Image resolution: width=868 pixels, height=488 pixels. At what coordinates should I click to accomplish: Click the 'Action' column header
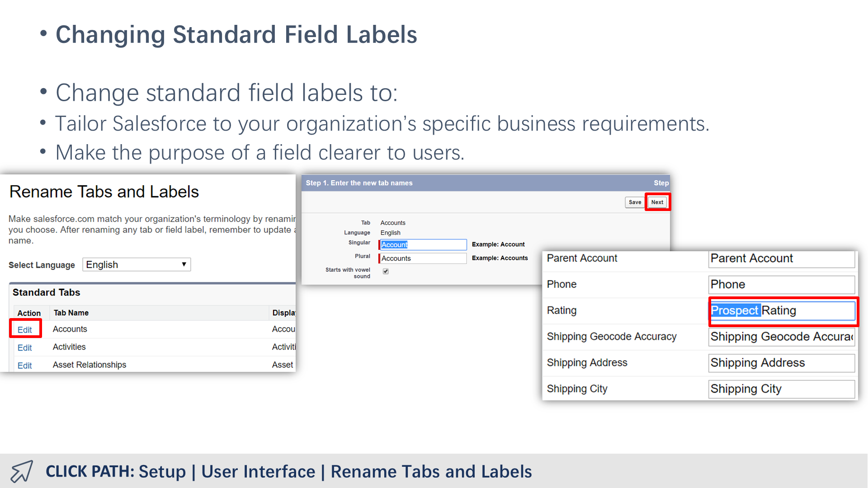29,313
